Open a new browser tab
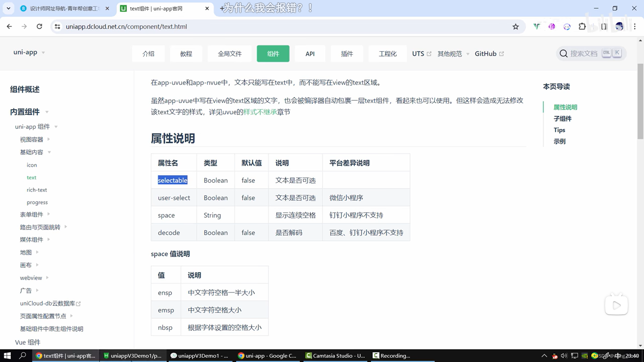Screen dimensions: 644x362 click(222, 8)
